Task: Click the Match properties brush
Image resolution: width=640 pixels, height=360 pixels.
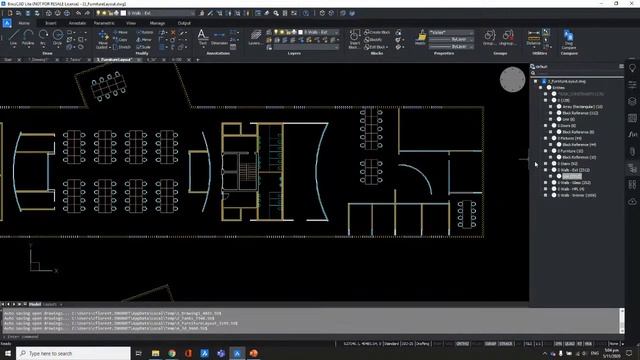Action: point(420,37)
